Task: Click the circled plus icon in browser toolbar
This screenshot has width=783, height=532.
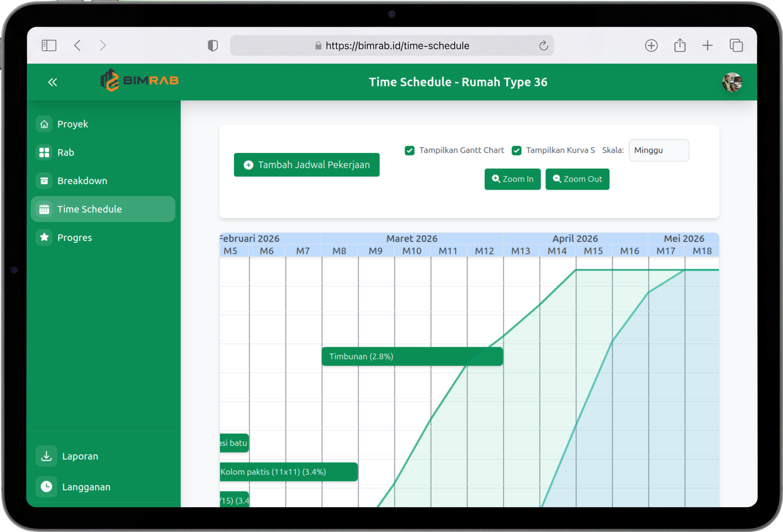Action: pos(651,45)
